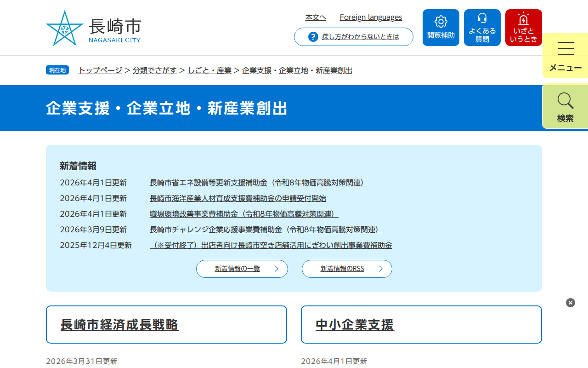The width and height of the screenshot is (588, 368).
Task: Click 2026年3月31日更新 under 経済成長戦略
Action: [x=82, y=361]
